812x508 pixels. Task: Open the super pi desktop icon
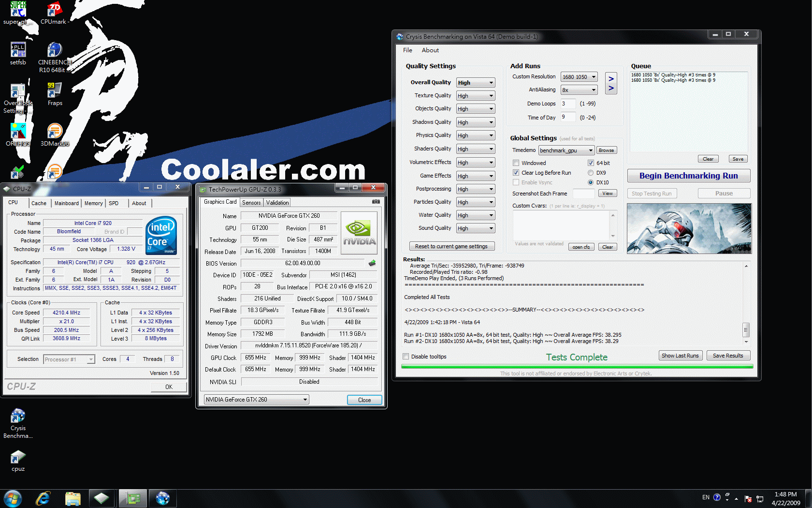(18, 13)
